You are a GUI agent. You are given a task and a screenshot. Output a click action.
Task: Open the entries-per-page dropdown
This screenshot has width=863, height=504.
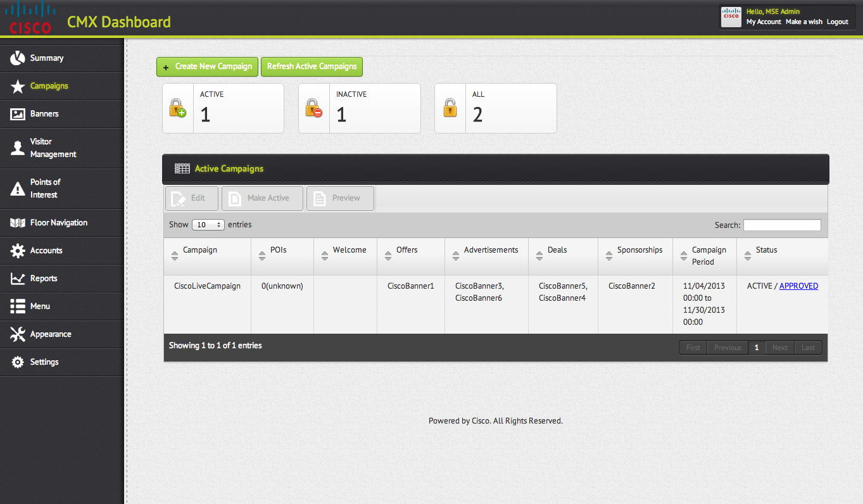(208, 225)
